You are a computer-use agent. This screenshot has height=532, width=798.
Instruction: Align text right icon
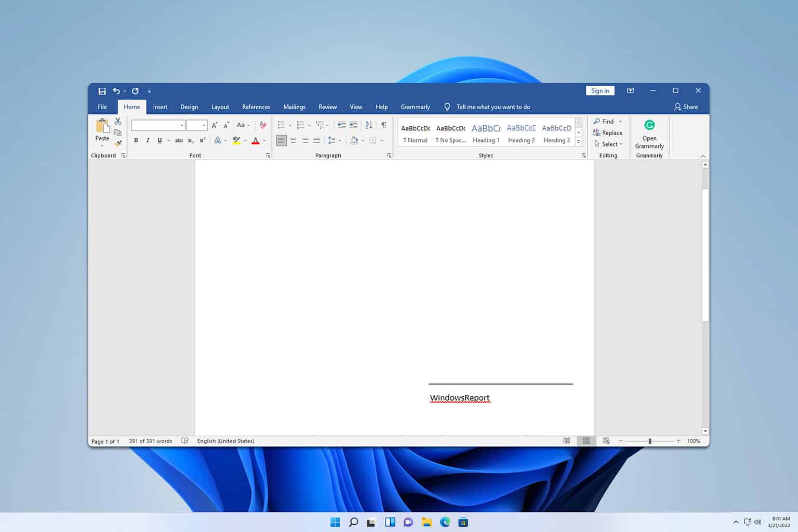[305, 140]
